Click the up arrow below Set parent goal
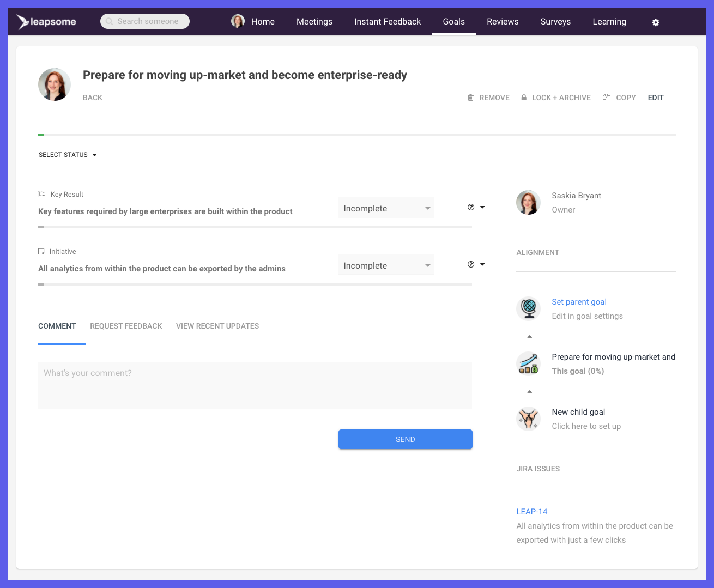 pos(529,336)
